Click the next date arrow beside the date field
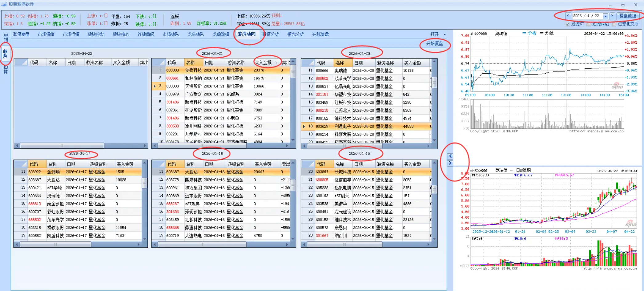 (612, 16)
